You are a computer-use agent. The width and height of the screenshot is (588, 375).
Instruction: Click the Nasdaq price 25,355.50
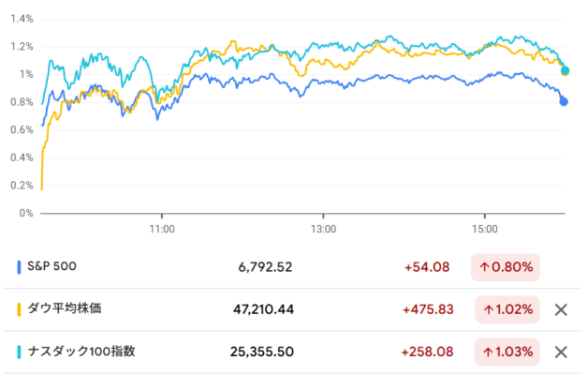click(261, 352)
